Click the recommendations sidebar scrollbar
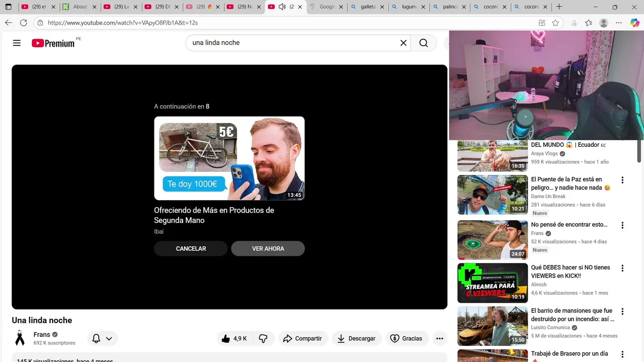The image size is (644, 362). tap(640, 151)
